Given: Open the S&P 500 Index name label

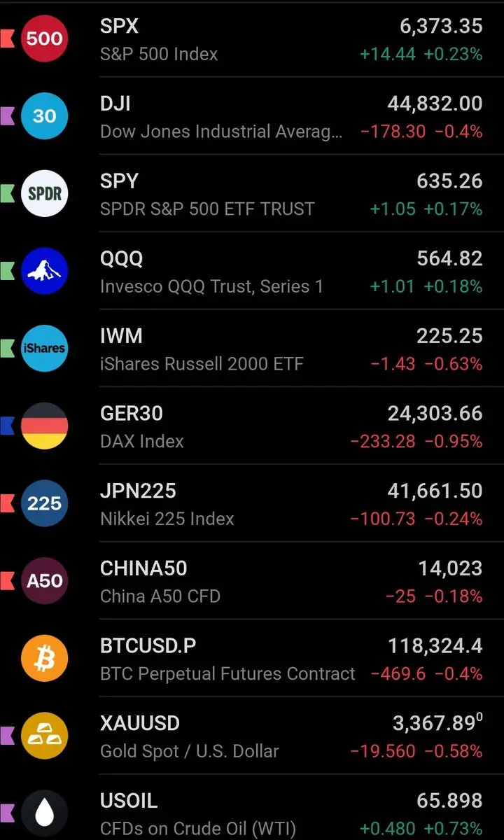Looking at the screenshot, I should tap(159, 54).
